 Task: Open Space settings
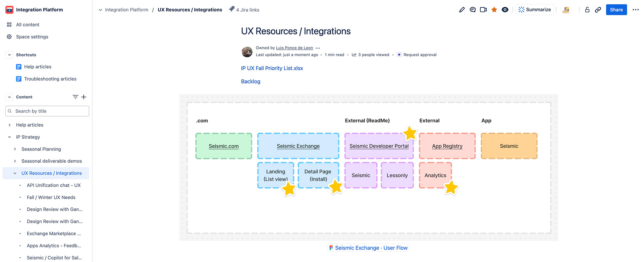click(32, 37)
